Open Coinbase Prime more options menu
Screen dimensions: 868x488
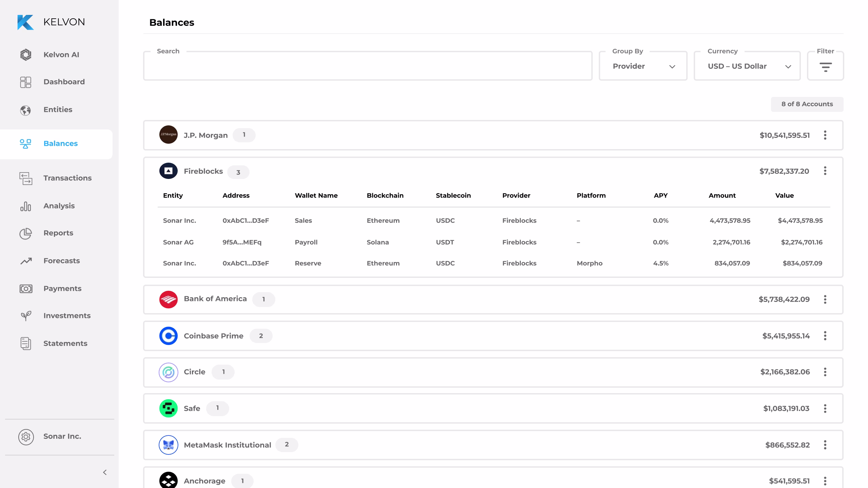click(825, 336)
